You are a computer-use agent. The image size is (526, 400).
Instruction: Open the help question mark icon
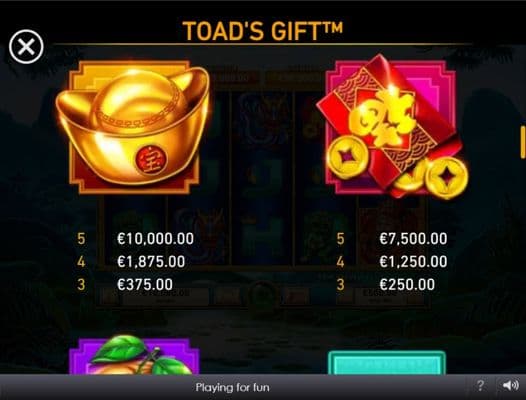480,386
